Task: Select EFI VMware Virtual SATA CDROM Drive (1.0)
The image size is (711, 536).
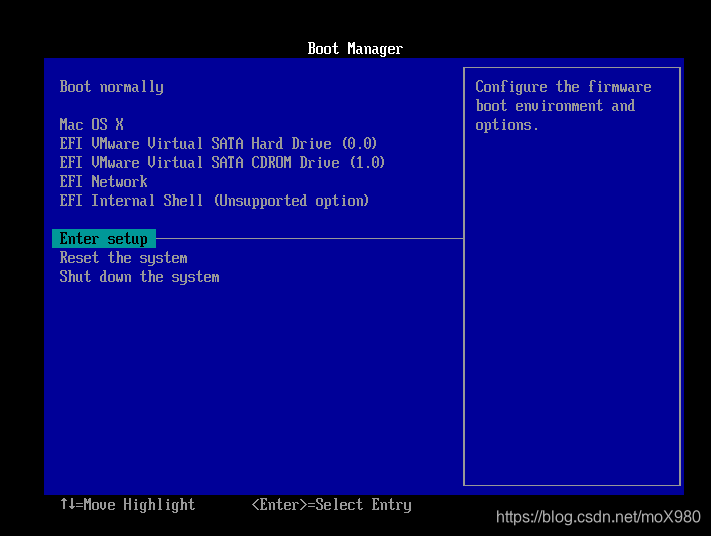Action: (x=222, y=162)
